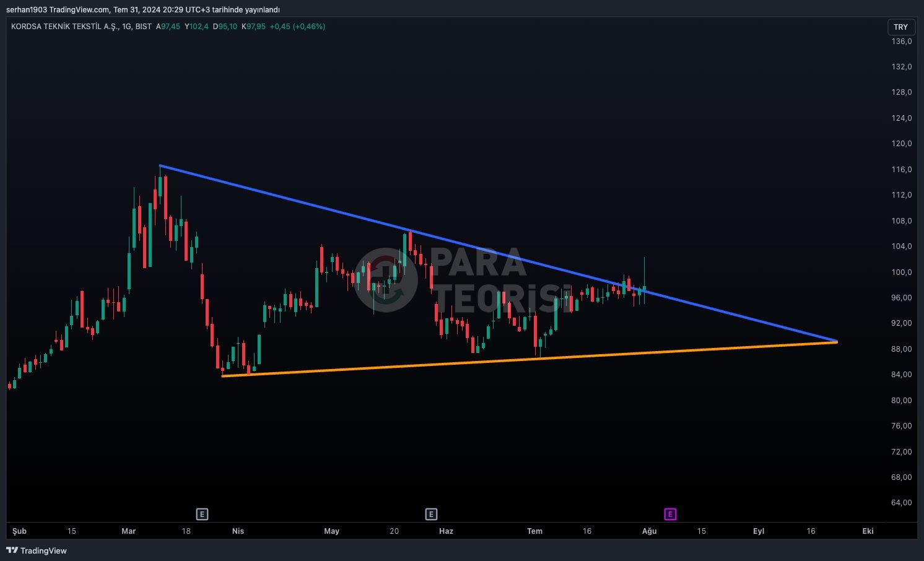Click the 64,00 price axis label

click(901, 503)
